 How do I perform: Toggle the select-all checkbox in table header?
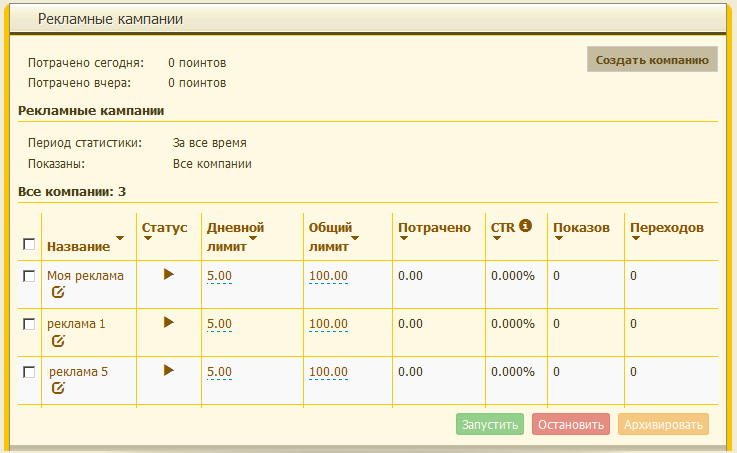pyautogui.click(x=29, y=244)
